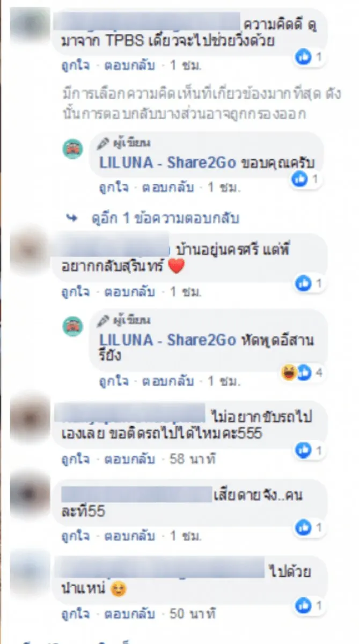Click the like reaction count on TPBS comment
This screenshot has width=359, height=644.
coord(310,57)
